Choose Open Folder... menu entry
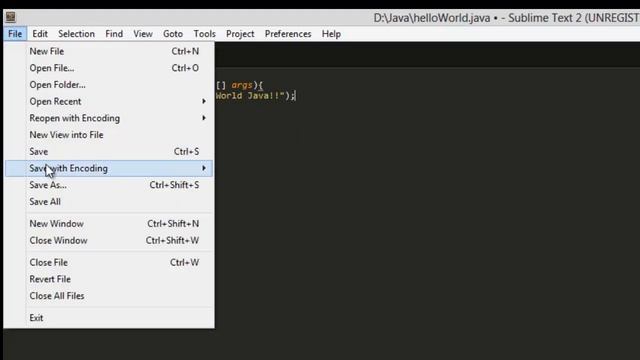 109,85
